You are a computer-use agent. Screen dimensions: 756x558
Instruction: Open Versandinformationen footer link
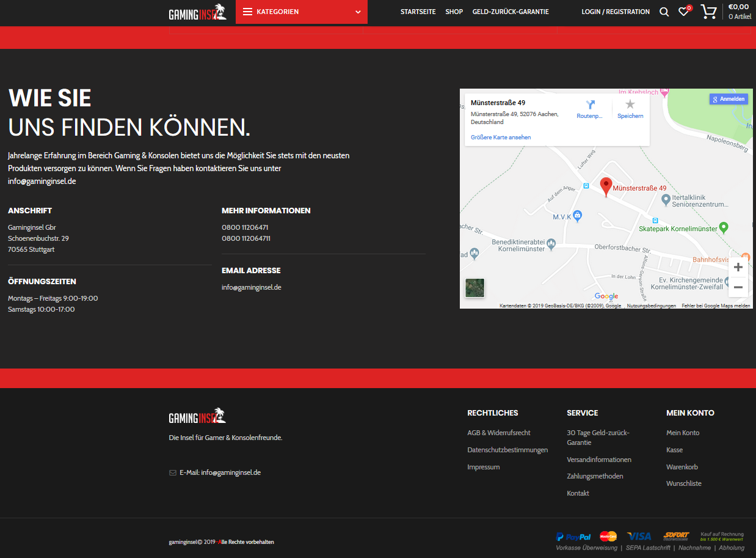point(599,460)
